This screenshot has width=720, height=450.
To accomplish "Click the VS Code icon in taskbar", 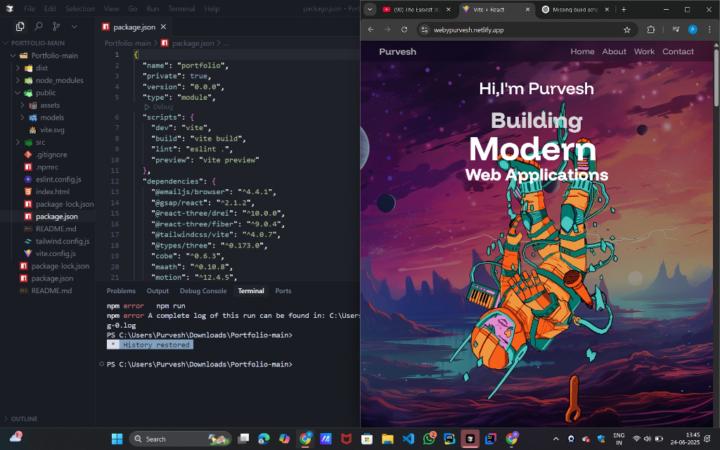I will click(x=408, y=438).
